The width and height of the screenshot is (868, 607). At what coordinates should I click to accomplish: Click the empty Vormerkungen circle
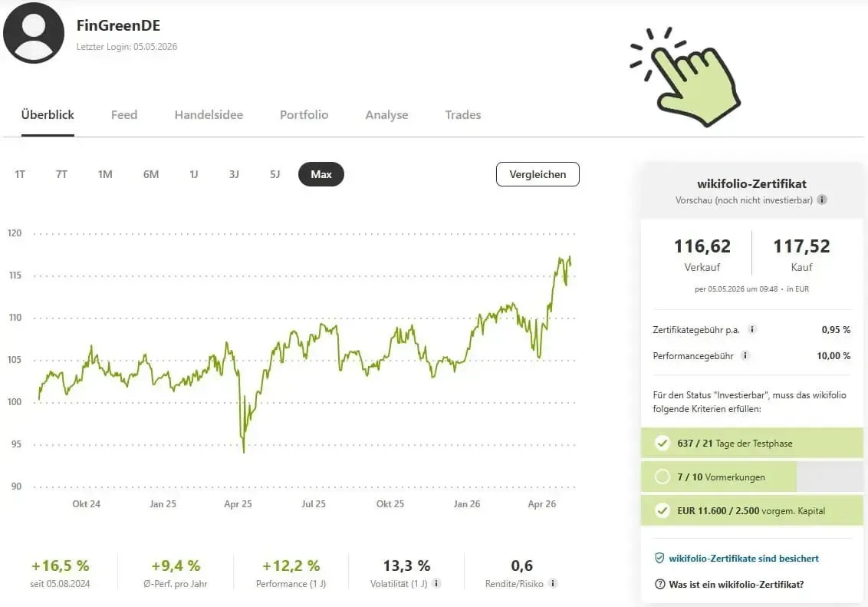tap(662, 477)
